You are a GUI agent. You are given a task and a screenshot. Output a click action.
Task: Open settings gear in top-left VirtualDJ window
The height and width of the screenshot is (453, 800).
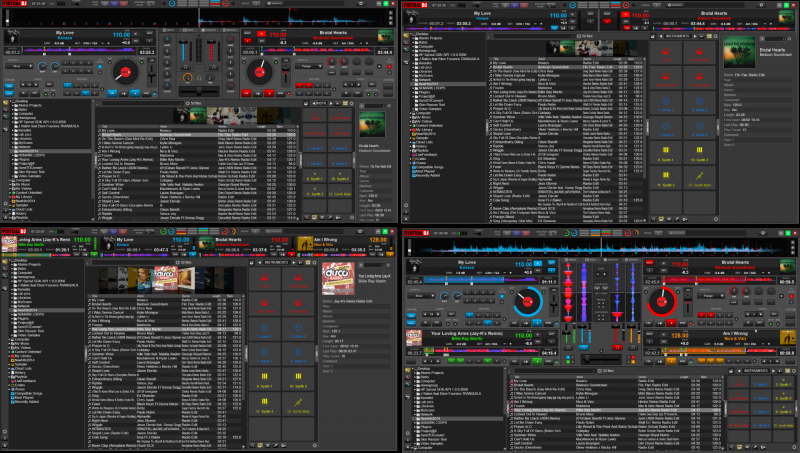point(361,4)
